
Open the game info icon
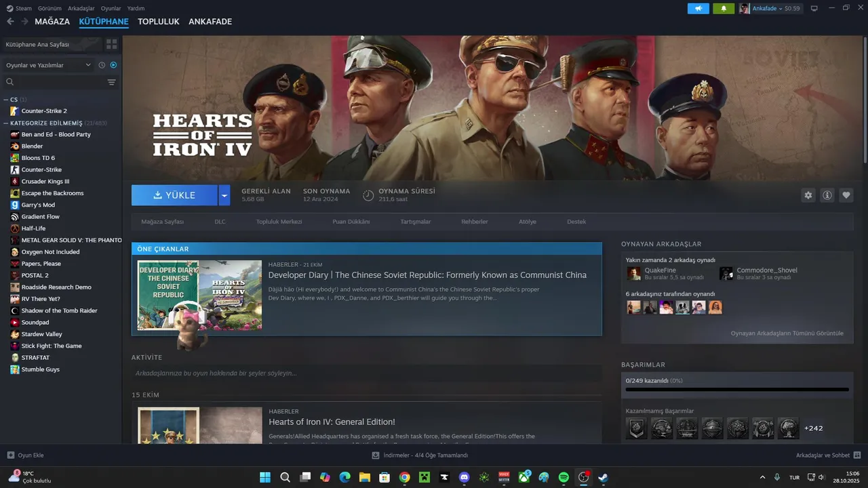(x=827, y=195)
